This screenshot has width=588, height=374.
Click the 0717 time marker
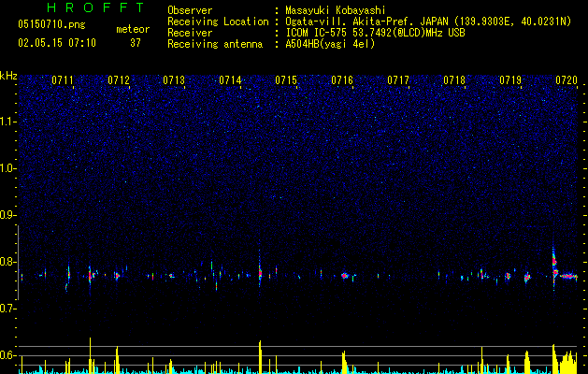click(x=398, y=80)
